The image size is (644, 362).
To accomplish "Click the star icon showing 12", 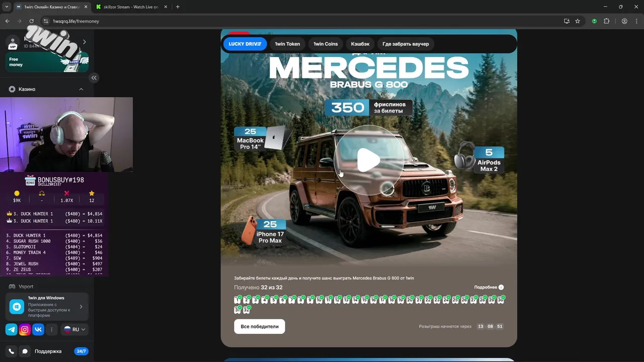I will point(92,193).
